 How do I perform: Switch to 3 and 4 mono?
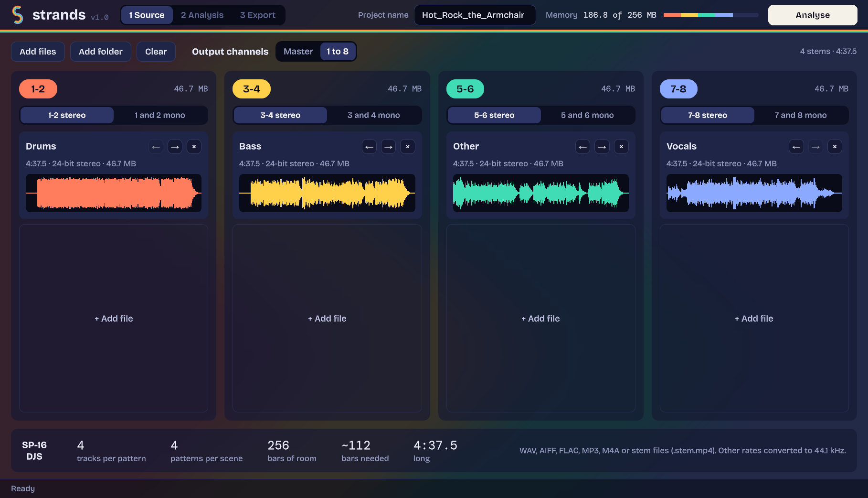tap(374, 115)
